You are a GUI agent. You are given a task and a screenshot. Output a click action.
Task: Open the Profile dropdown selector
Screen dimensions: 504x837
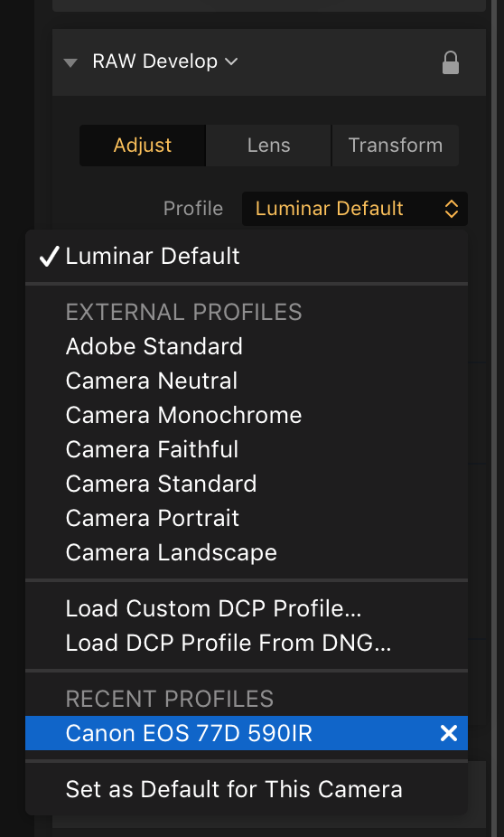(x=355, y=209)
